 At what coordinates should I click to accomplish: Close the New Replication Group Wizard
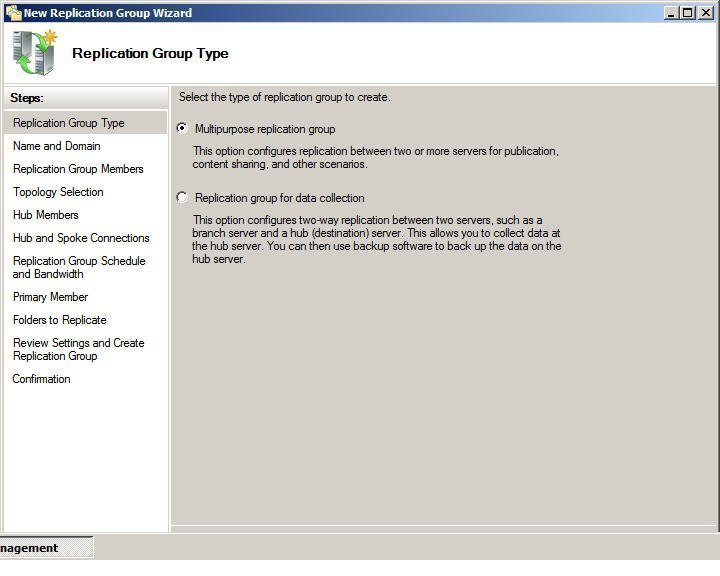pos(706,13)
